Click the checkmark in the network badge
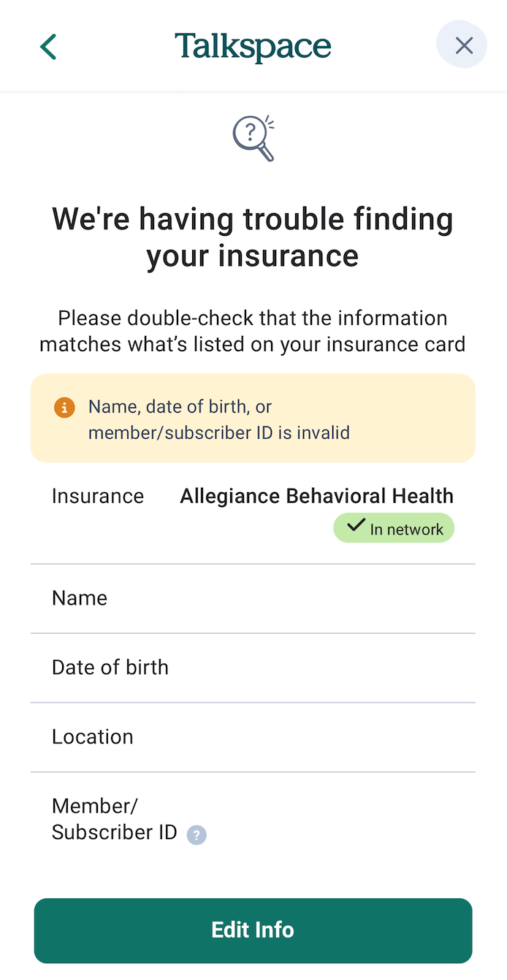 356,526
